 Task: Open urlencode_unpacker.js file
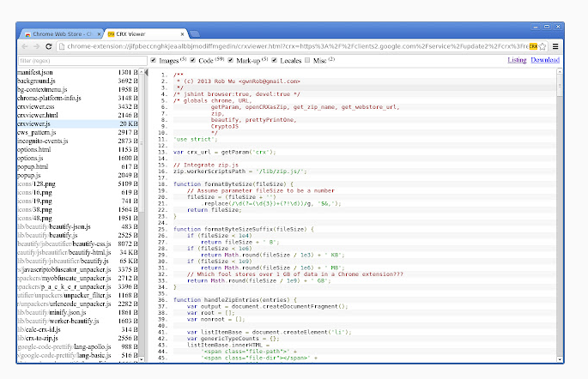[x=77, y=304]
